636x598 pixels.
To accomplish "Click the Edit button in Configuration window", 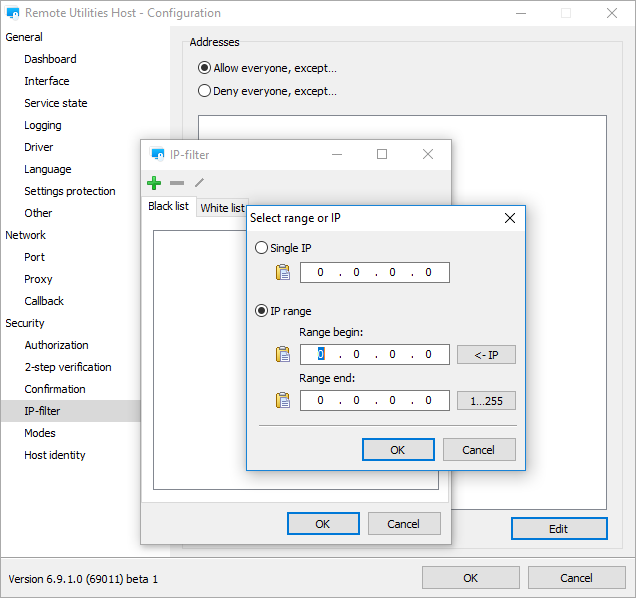I will pos(559,529).
